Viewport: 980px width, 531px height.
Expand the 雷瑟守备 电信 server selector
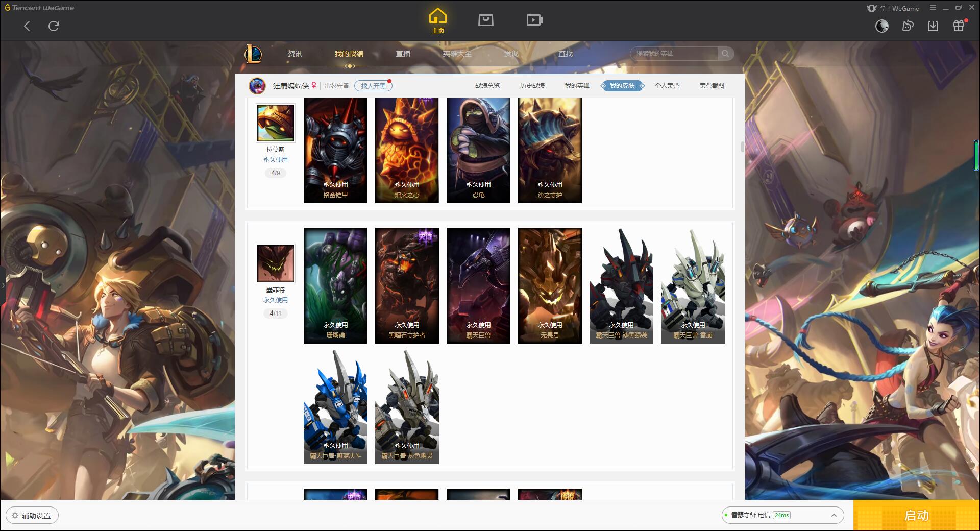(x=782, y=515)
